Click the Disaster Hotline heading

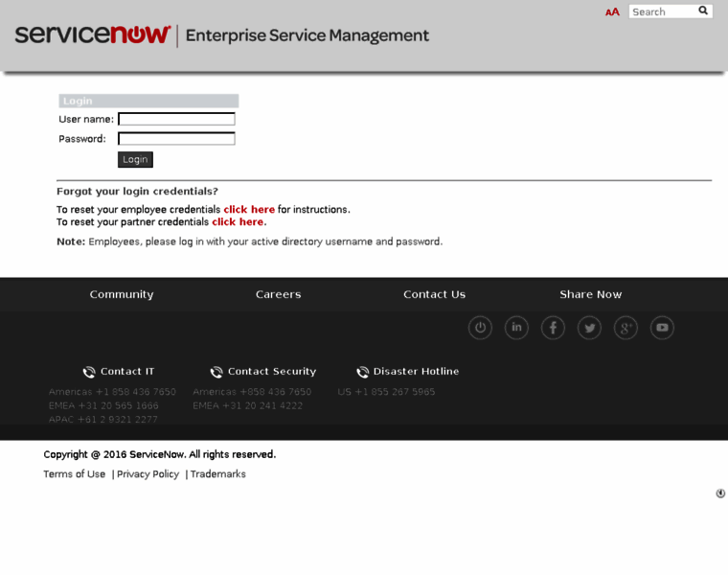[416, 372]
